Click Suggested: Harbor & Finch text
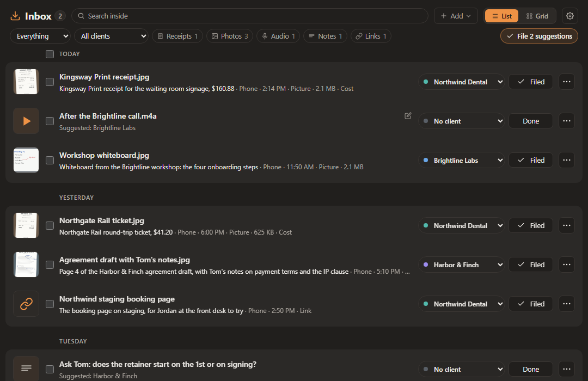The height and width of the screenshot is (381, 588). 98,376
